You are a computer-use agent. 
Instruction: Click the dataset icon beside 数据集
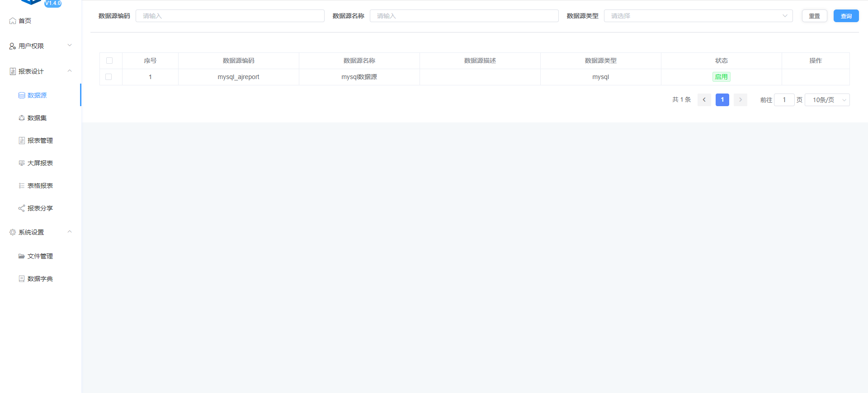tap(22, 118)
